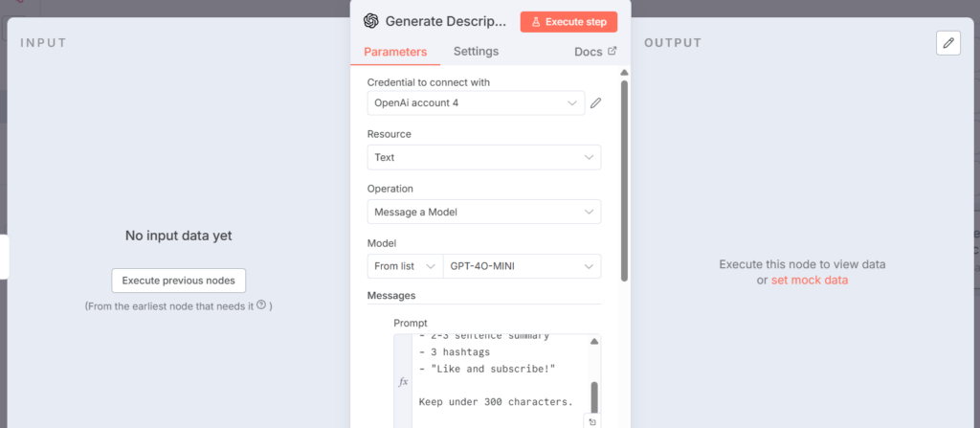Image resolution: width=980 pixels, height=428 pixels.
Task: Click the pencil edit icon in output panel
Action: (x=947, y=43)
